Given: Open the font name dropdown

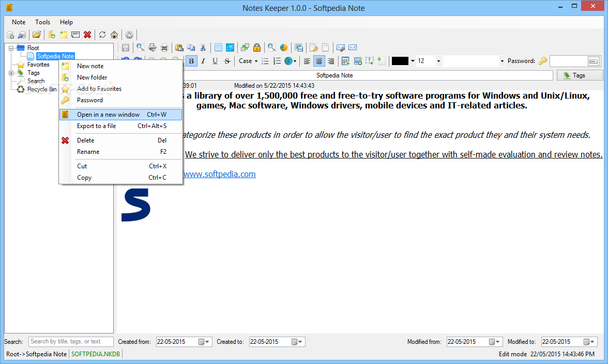Looking at the screenshot, I should pyautogui.click(x=501, y=61).
